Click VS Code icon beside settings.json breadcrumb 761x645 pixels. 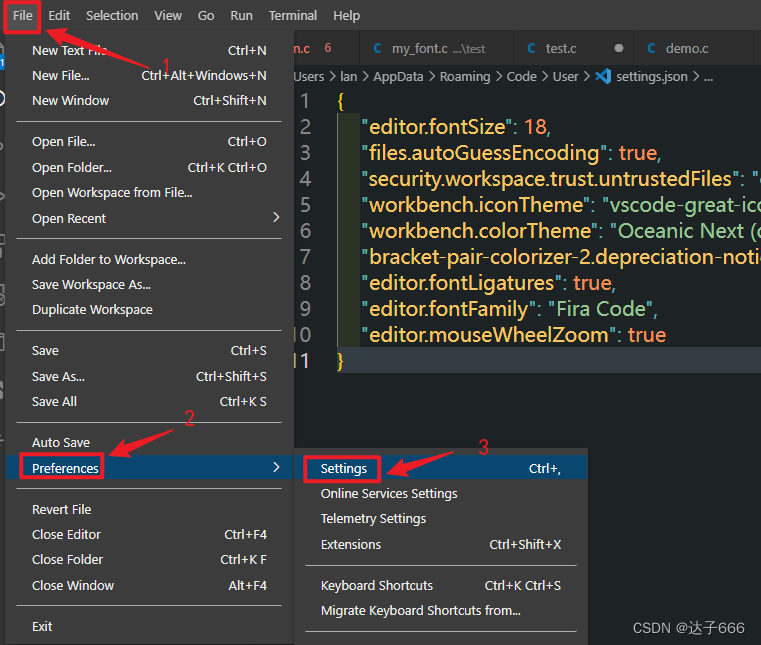point(603,76)
